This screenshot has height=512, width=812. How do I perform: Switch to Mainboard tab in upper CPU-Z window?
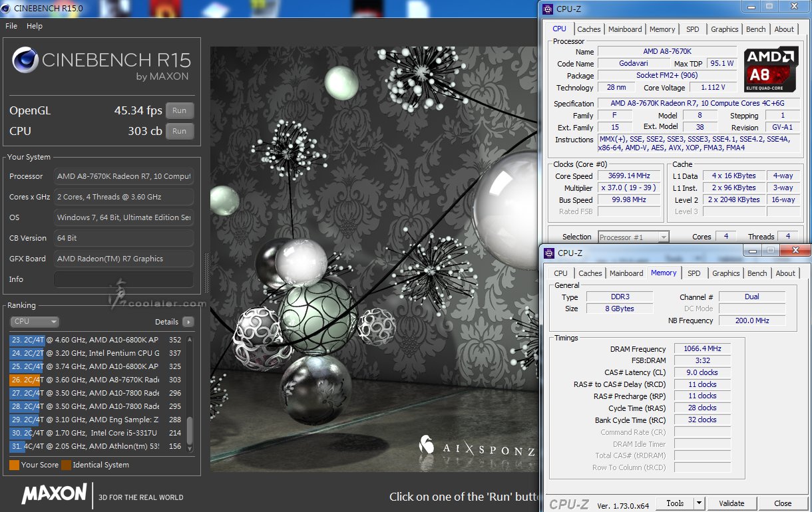[x=625, y=29]
